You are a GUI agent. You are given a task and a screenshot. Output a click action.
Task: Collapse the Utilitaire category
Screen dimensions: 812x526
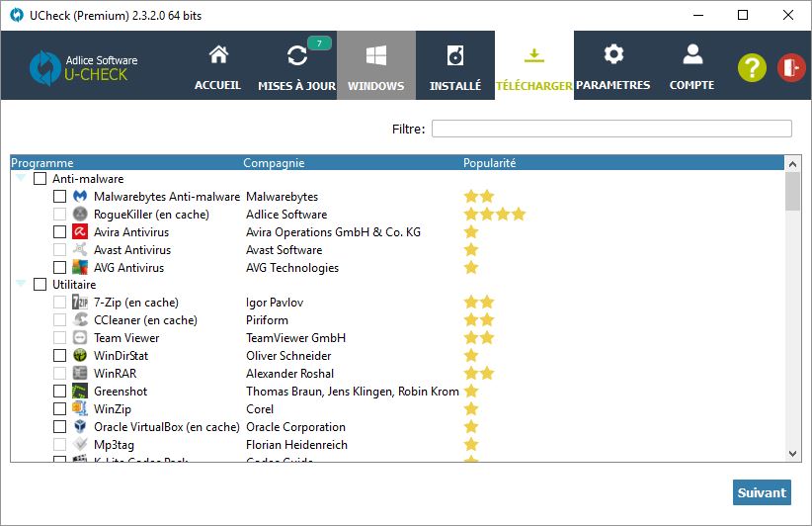pos(21,285)
